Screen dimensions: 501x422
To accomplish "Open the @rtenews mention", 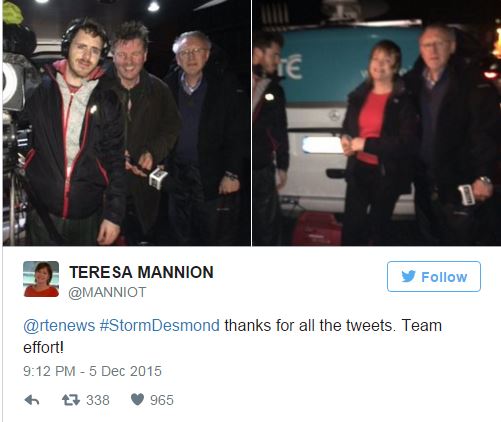I will (59, 325).
